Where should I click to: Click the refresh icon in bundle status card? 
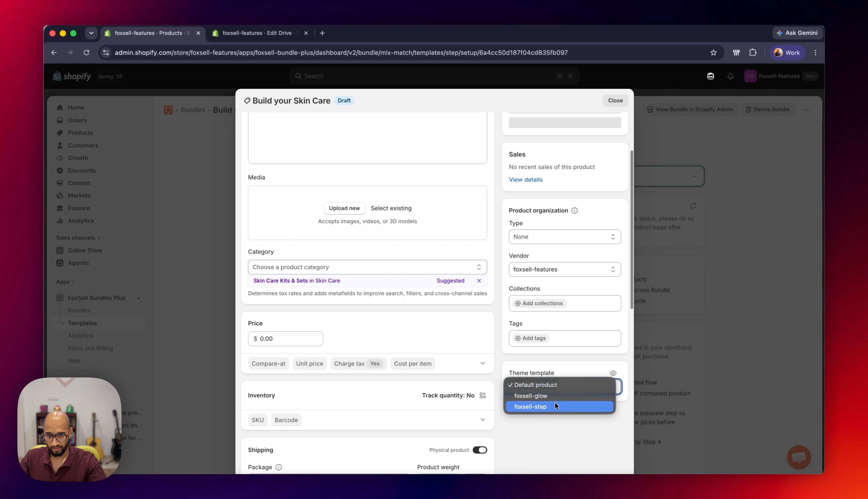pyautogui.click(x=693, y=206)
